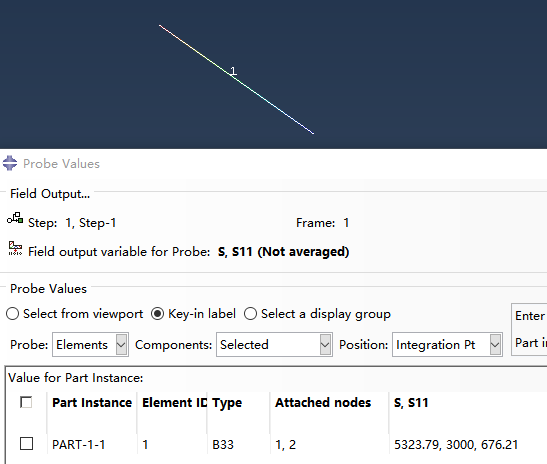Select the S11 value cell 5323.79, 3000, 676.21
The image size is (547, 464).
[x=456, y=445]
